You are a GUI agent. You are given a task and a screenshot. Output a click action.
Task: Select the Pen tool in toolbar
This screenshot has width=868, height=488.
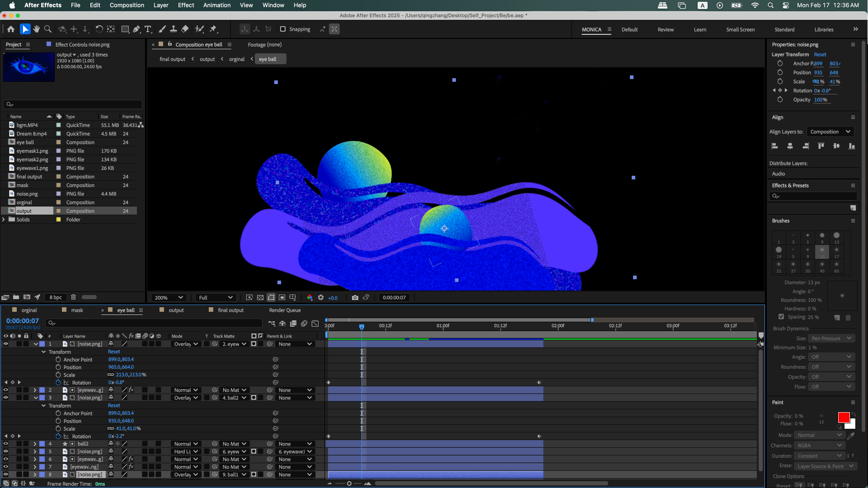(136, 29)
